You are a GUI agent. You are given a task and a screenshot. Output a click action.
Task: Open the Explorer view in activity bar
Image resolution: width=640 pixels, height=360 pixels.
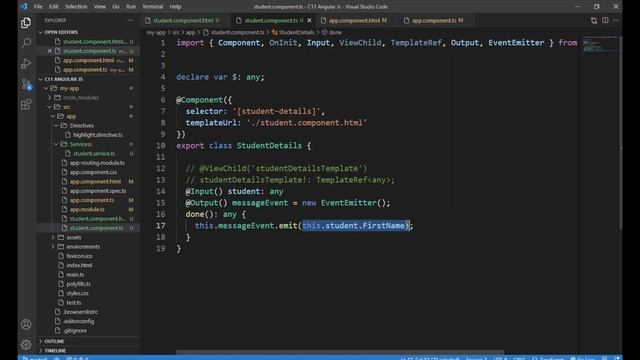(26, 23)
